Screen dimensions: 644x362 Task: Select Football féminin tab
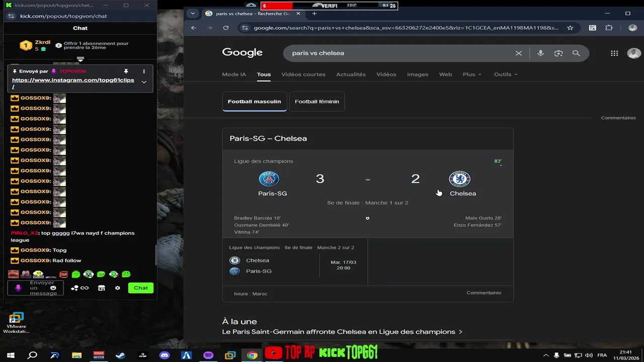(x=317, y=102)
